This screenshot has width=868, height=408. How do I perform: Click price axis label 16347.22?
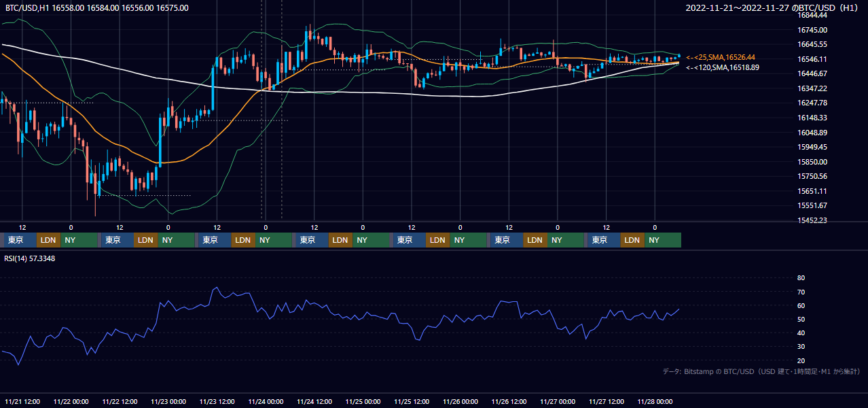coord(812,88)
